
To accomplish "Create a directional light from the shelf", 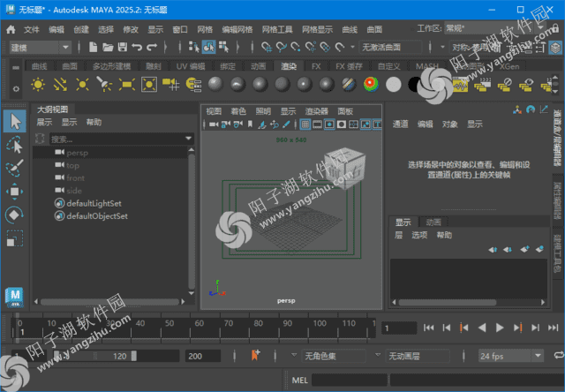I will tap(60, 84).
